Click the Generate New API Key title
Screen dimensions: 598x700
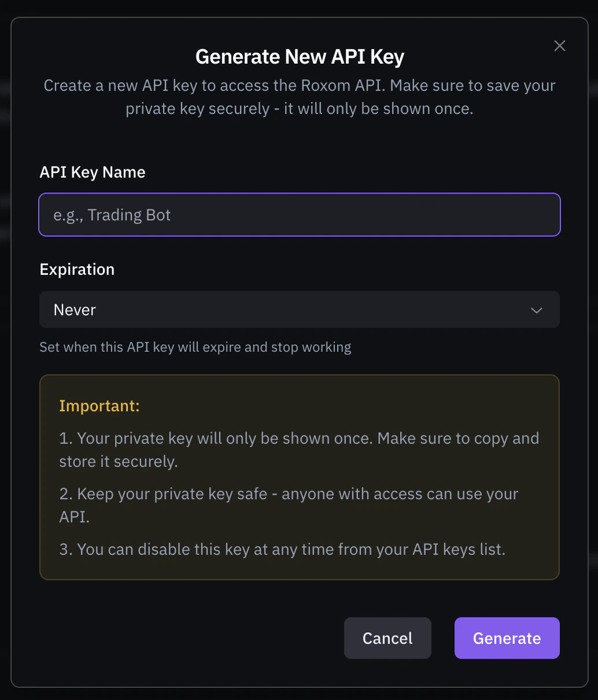click(300, 57)
